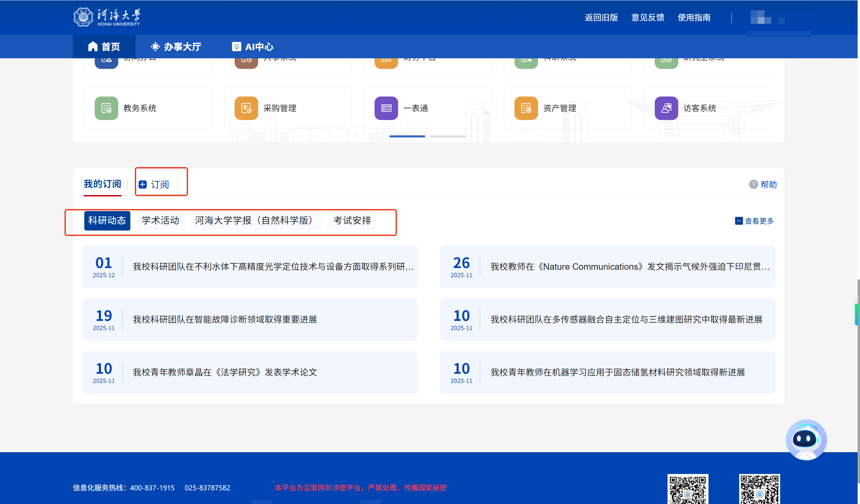This screenshot has width=860, height=504.
Task: Open the 访客系统 purple icon
Action: point(666,108)
